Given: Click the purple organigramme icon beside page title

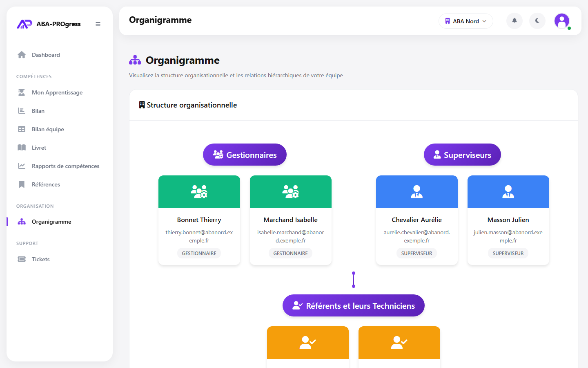Looking at the screenshot, I should [x=135, y=61].
